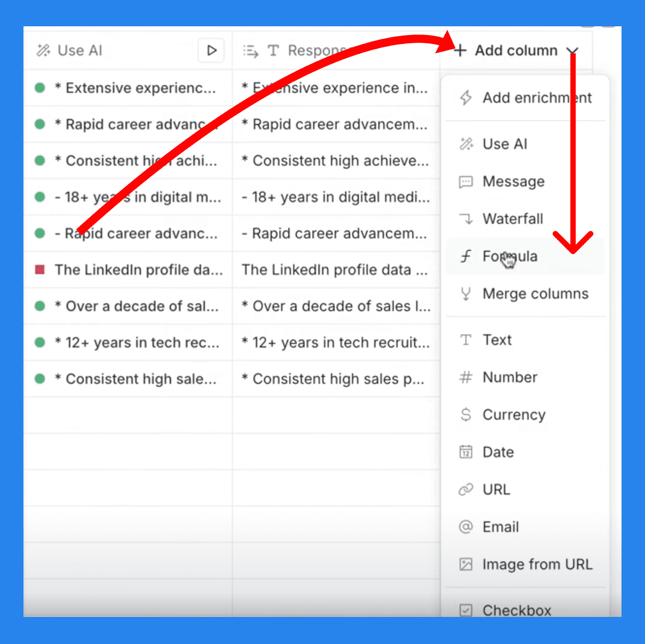Screen dimensions: 645x644
Task: Open Use AI cell '- 18+ years in digital m...'
Action: pyautogui.click(x=128, y=197)
